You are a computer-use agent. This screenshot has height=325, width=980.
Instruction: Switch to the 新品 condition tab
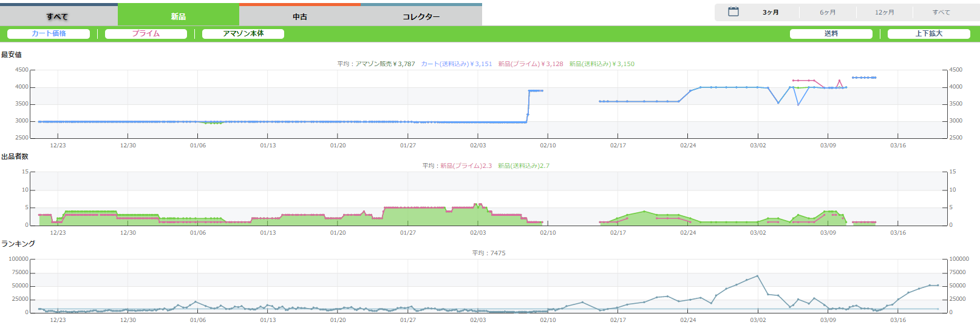coord(178,16)
